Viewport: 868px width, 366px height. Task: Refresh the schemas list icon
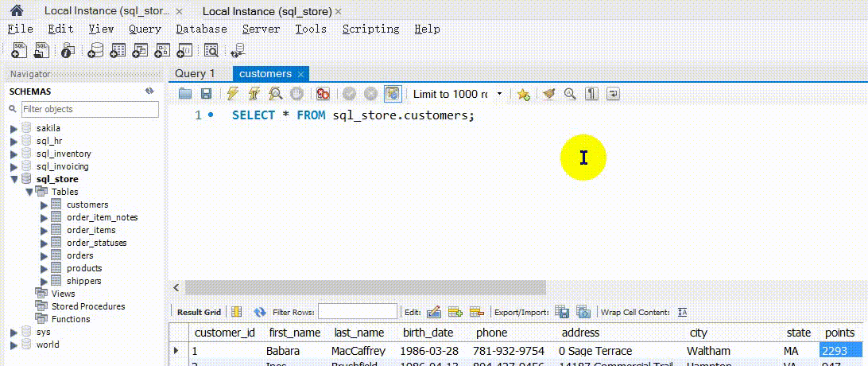[149, 91]
